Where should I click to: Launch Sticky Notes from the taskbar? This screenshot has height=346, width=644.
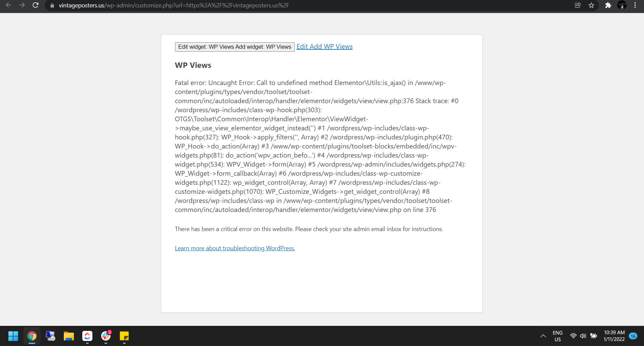coord(124,336)
